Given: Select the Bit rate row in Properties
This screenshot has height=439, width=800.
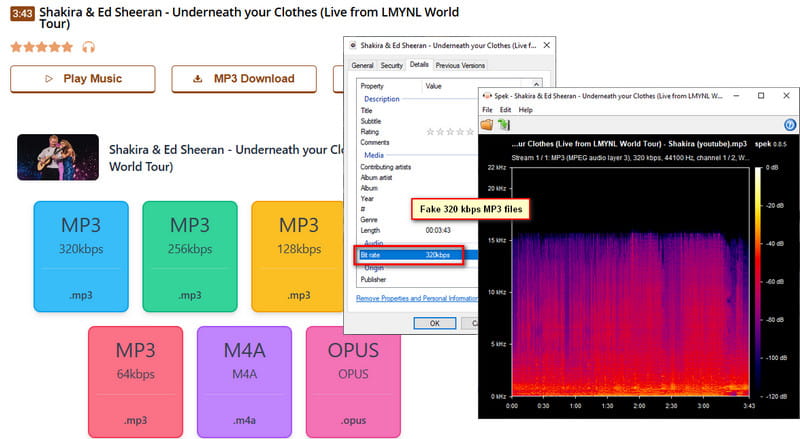Looking at the screenshot, I should (x=417, y=255).
